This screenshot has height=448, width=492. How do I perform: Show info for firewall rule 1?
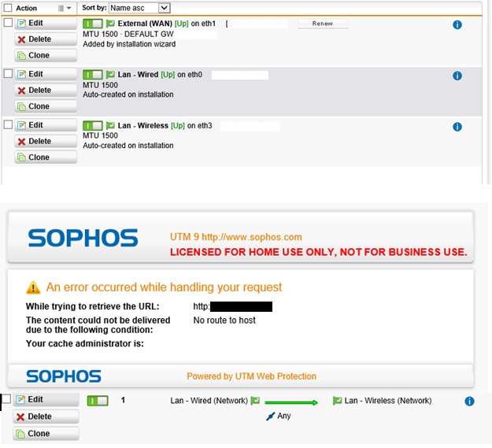469,402
